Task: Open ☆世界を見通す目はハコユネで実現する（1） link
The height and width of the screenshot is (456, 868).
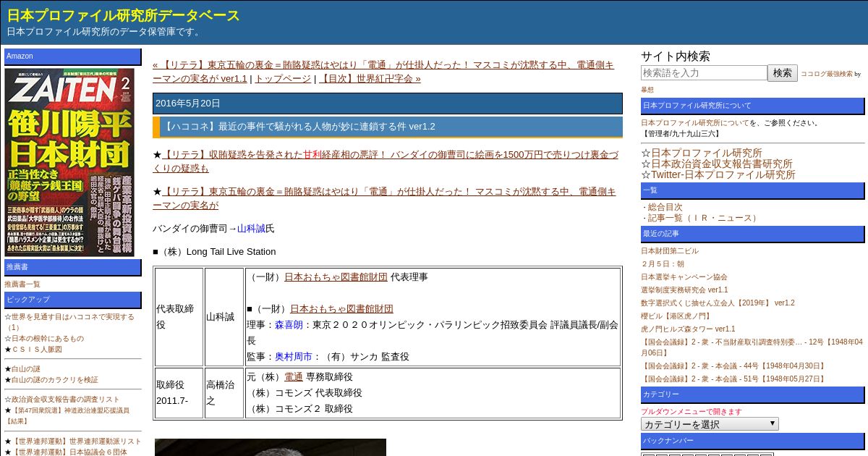Action: tap(69, 322)
